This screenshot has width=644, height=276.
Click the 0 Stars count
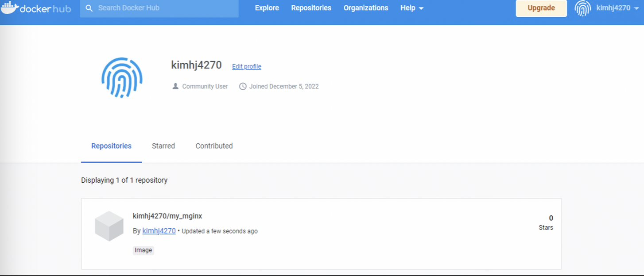coord(546,222)
